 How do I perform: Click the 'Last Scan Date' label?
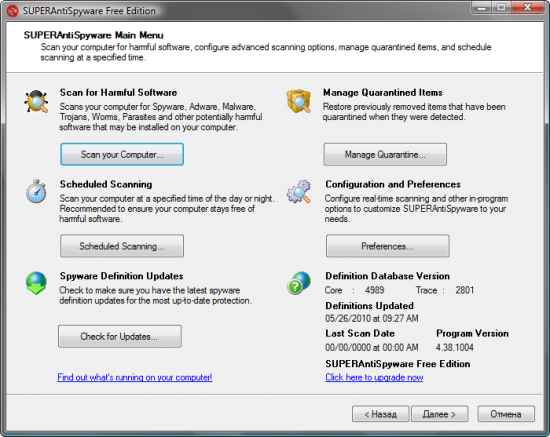pyautogui.click(x=360, y=333)
